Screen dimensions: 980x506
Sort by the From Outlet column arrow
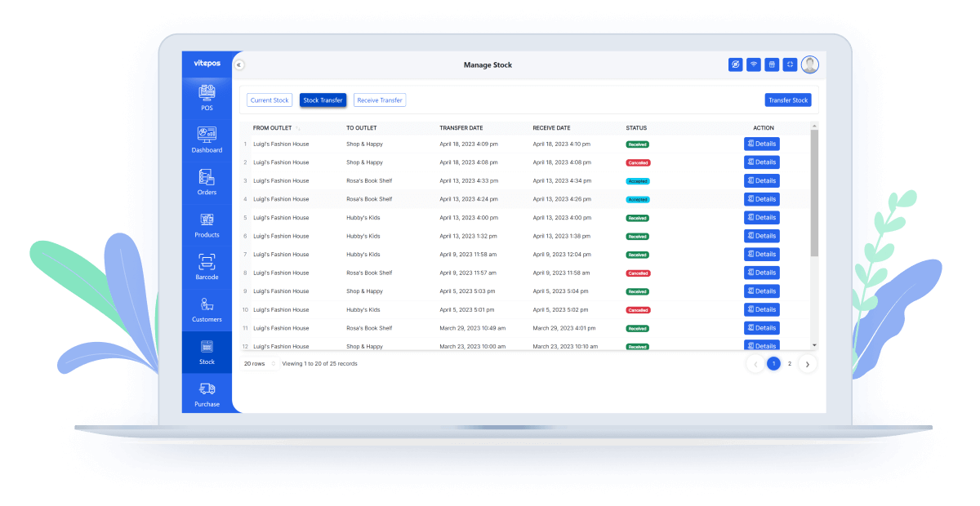pyautogui.click(x=298, y=128)
